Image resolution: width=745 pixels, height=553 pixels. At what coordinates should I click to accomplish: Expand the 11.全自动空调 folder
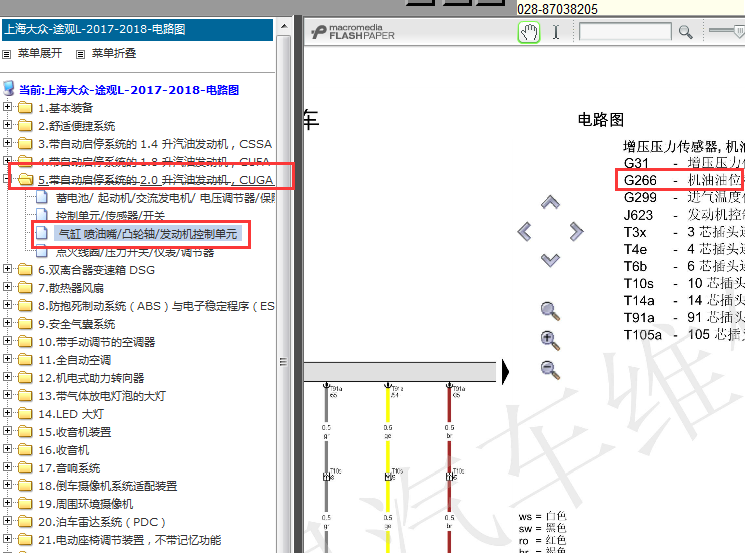point(7,359)
